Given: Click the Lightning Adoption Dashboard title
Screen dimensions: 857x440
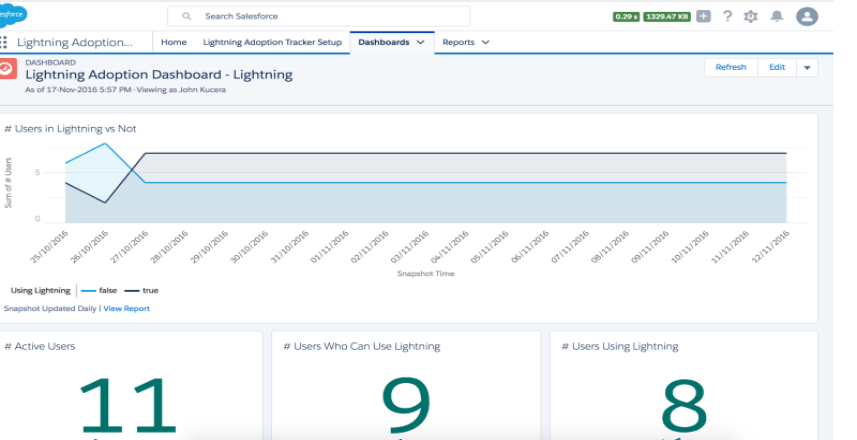Looking at the screenshot, I should point(159,75).
